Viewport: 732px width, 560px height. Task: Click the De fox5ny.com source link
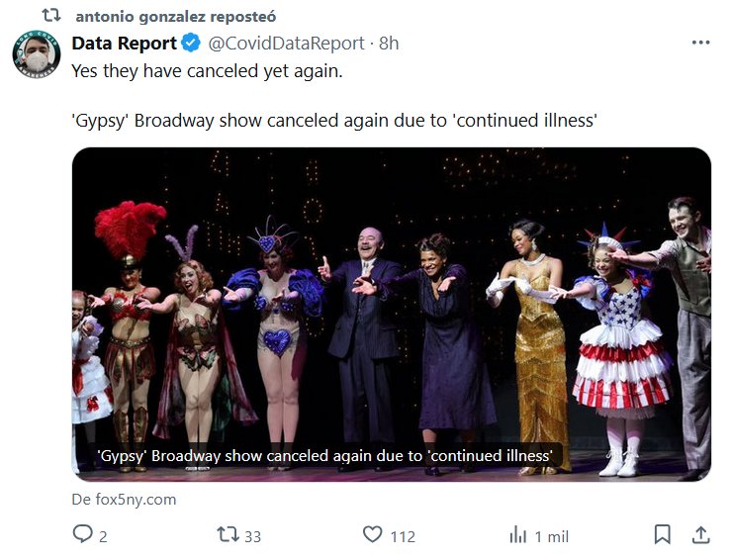tap(124, 500)
